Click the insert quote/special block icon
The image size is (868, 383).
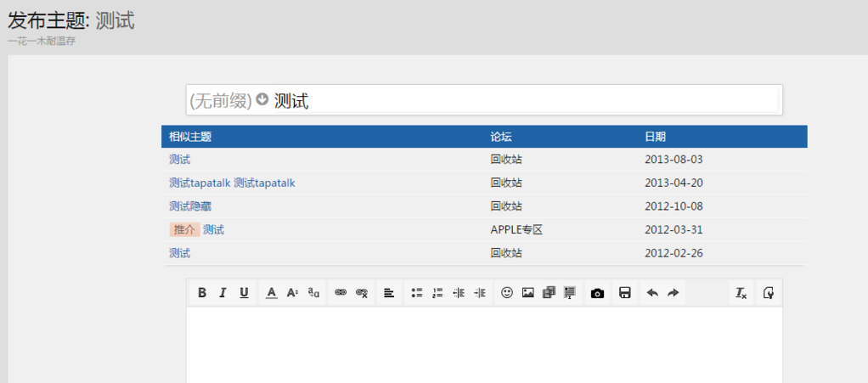tap(570, 293)
